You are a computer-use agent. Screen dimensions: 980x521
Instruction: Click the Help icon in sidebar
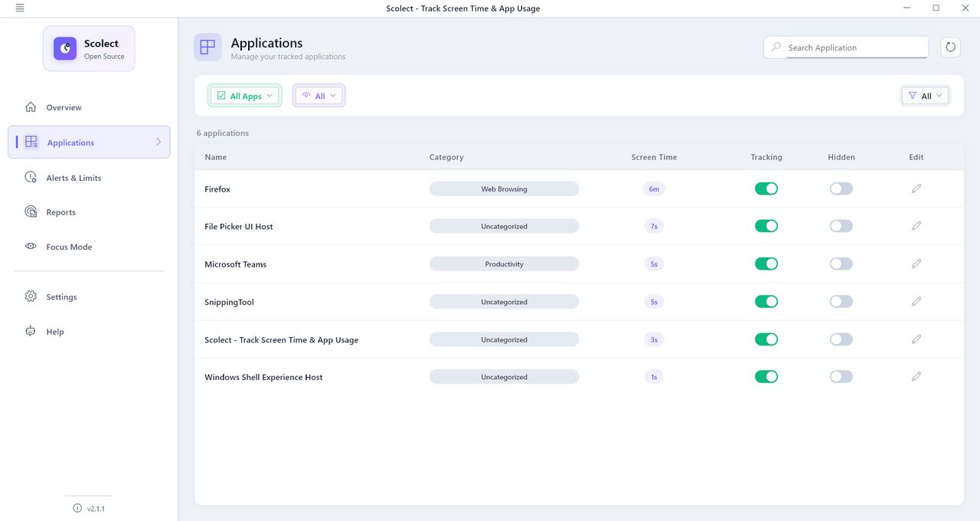31,331
